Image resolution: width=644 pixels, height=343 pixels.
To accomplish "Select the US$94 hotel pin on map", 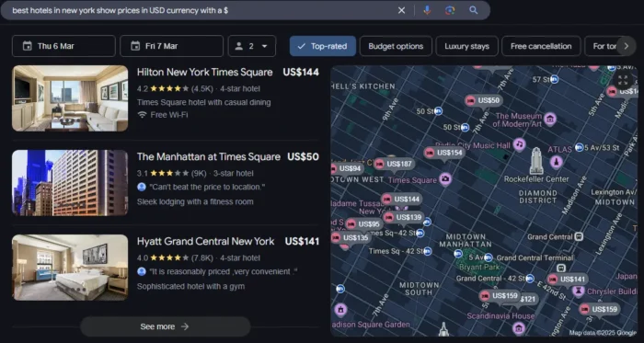I will point(347,168).
